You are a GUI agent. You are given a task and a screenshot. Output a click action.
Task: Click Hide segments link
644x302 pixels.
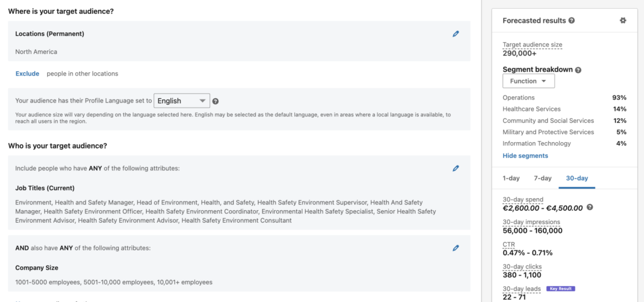pyautogui.click(x=525, y=155)
